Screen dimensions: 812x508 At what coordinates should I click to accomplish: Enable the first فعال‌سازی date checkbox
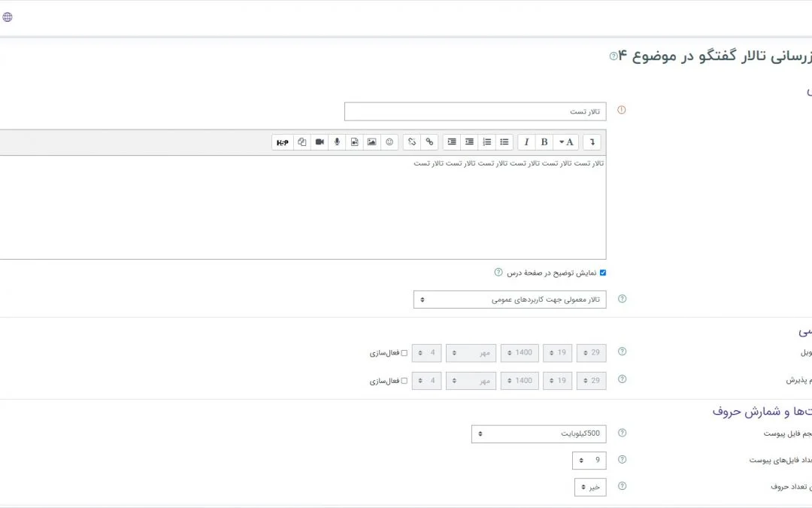[404, 352]
